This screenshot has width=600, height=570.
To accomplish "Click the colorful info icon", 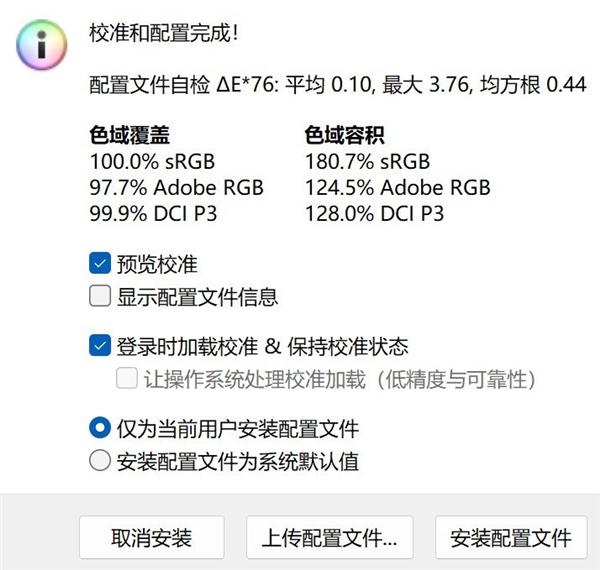I will [x=41, y=45].
